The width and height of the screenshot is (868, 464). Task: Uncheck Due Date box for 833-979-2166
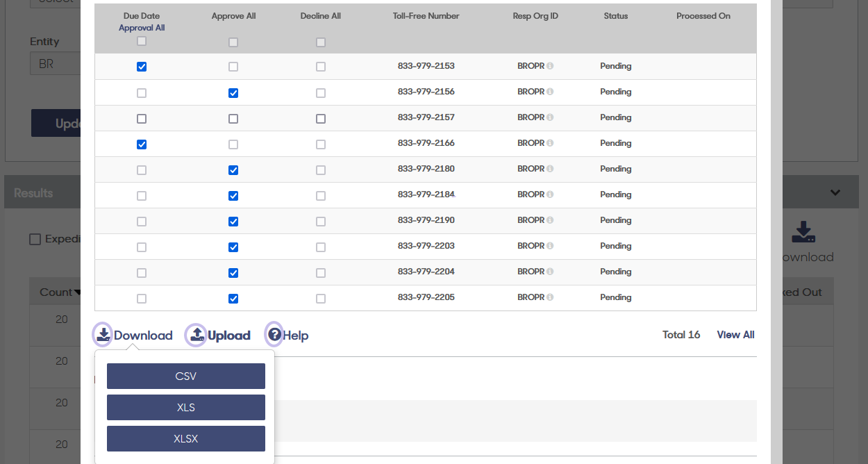click(x=142, y=144)
